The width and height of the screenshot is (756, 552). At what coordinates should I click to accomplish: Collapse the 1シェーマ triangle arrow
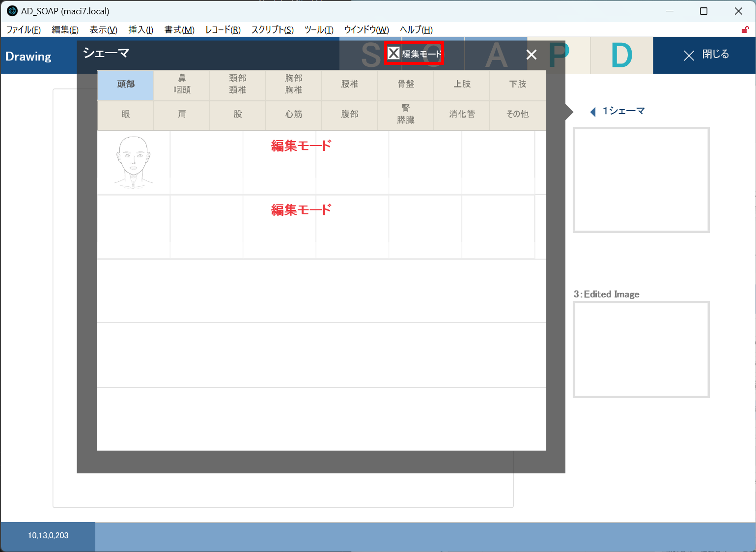pyautogui.click(x=593, y=112)
